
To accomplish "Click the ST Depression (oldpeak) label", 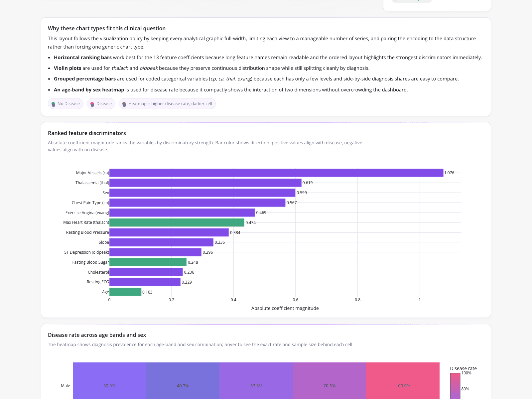I will click(x=87, y=252).
